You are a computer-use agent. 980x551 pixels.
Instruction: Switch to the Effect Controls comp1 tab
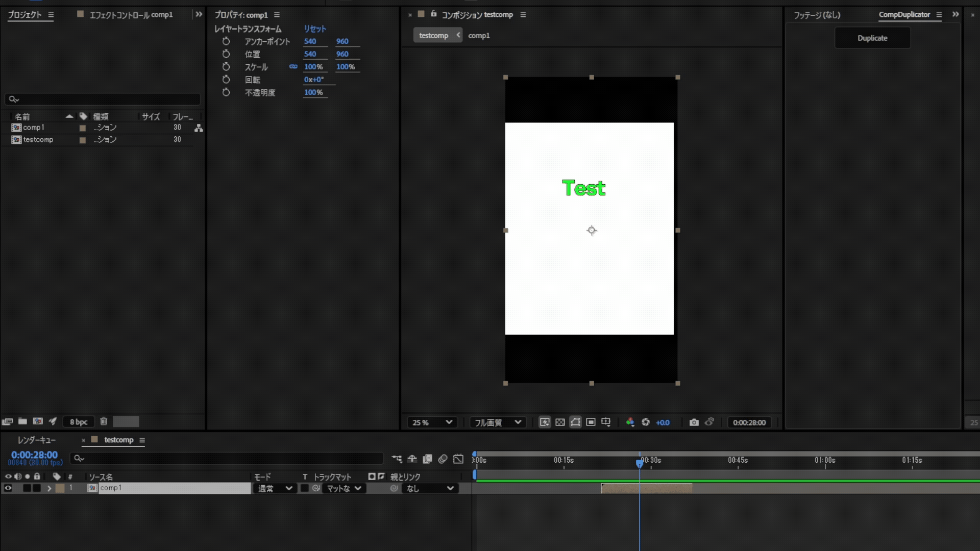(131, 15)
